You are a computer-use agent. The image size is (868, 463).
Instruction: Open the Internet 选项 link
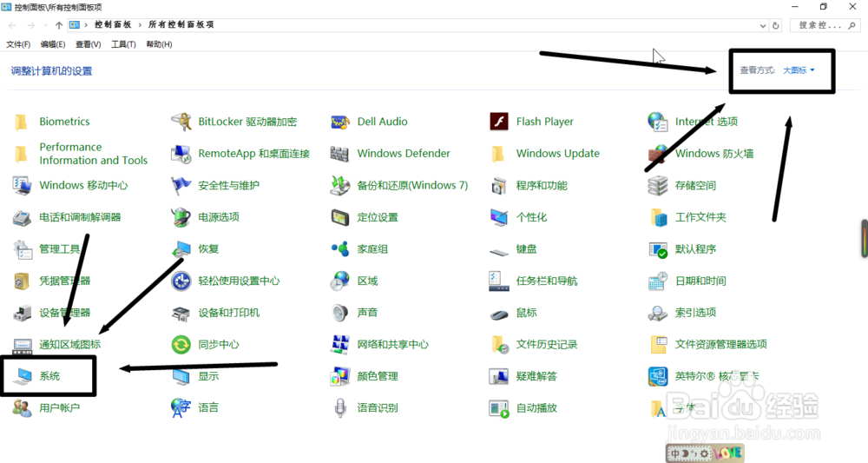tap(707, 122)
